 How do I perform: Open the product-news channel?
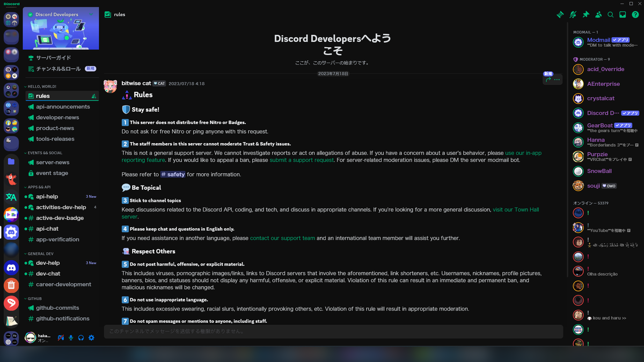(x=62, y=128)
